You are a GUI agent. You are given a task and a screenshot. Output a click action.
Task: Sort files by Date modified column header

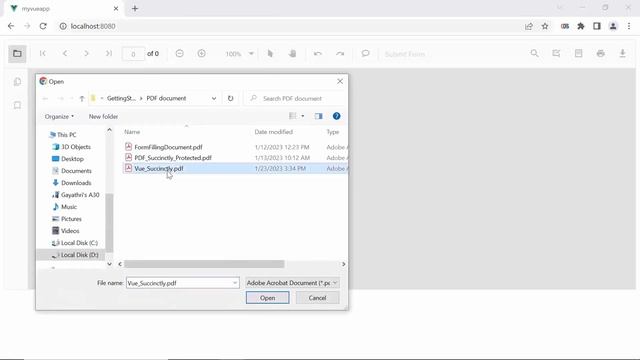pos(273,132)
